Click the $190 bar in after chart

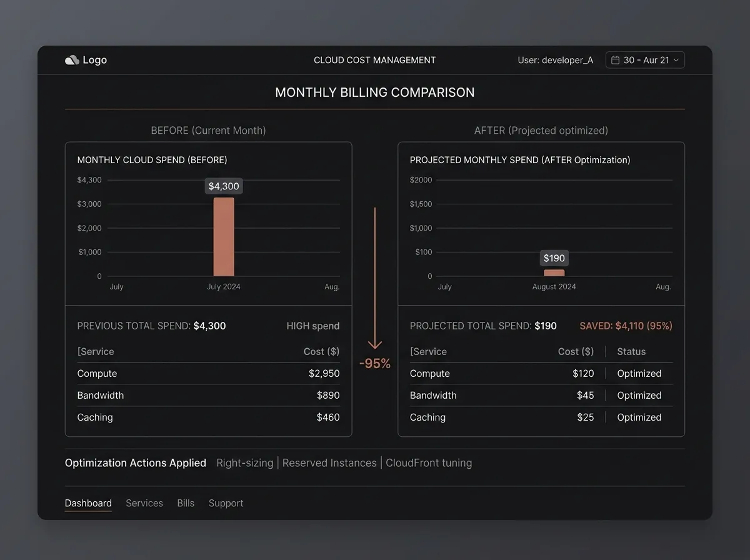554,272
